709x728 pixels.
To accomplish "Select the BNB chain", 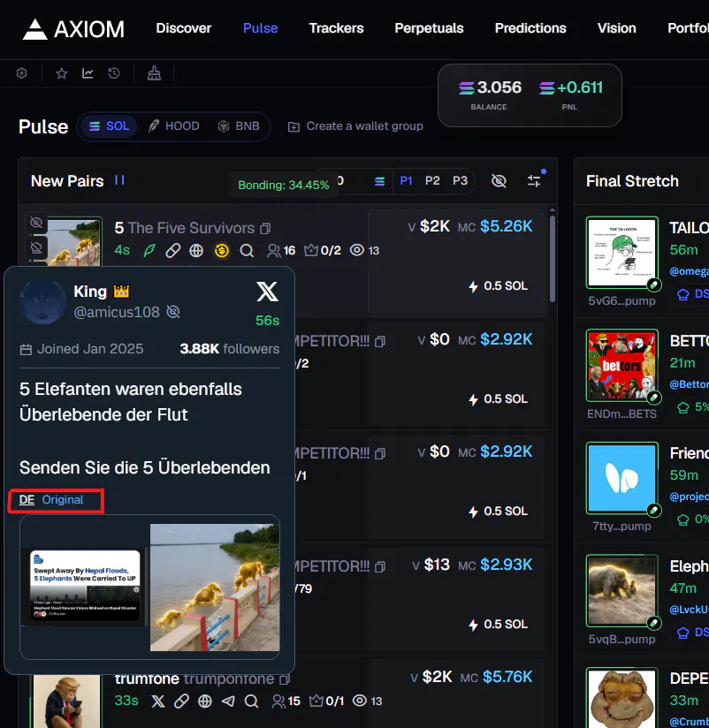I will coord(239,126).
